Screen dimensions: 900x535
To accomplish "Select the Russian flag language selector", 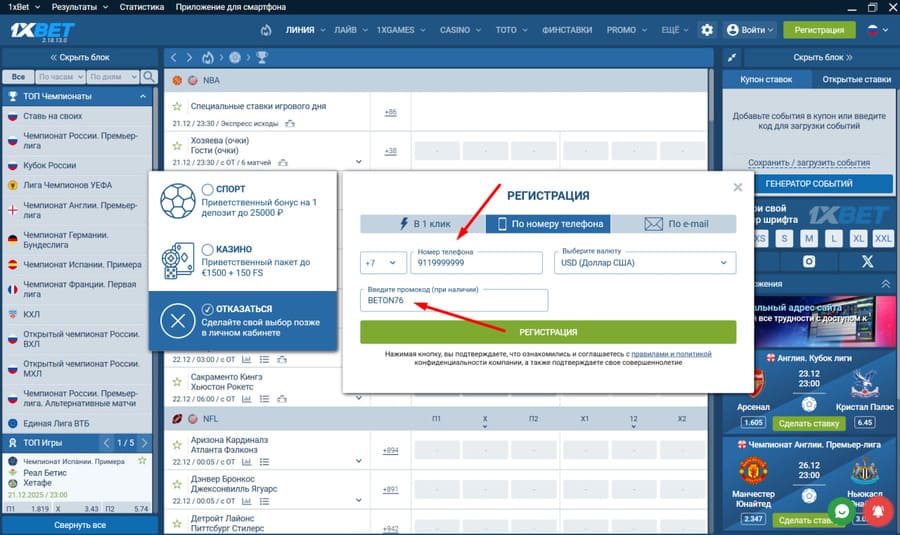I will point(878,30).
